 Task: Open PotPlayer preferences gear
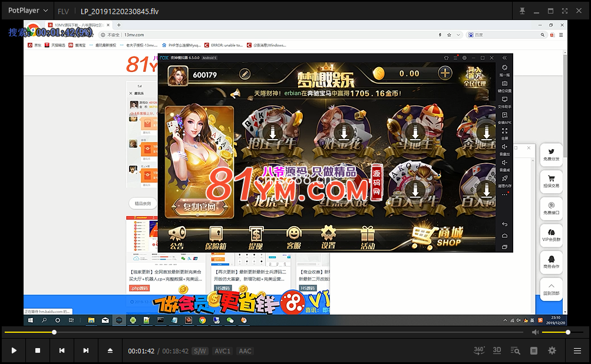pyautogui.click(x=552, y=350)
